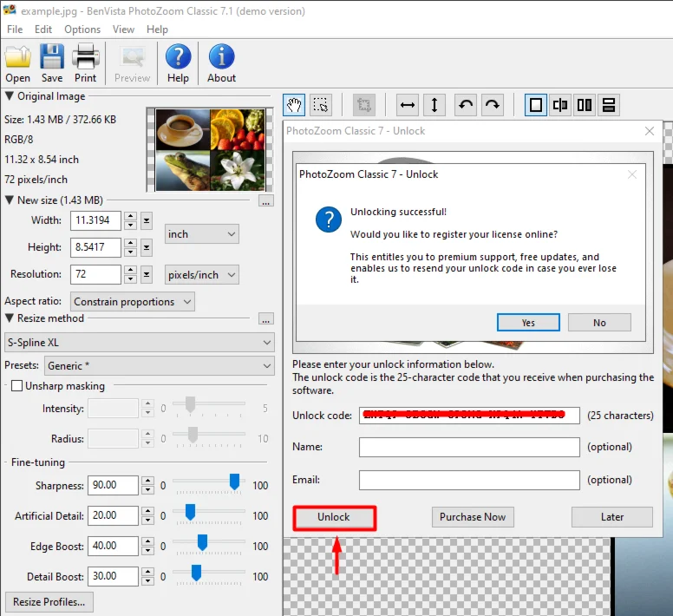The height and width of the screenshot is (616, 673).
Task: Open the Aspect ratio dropdown
Action: [133, 302]
